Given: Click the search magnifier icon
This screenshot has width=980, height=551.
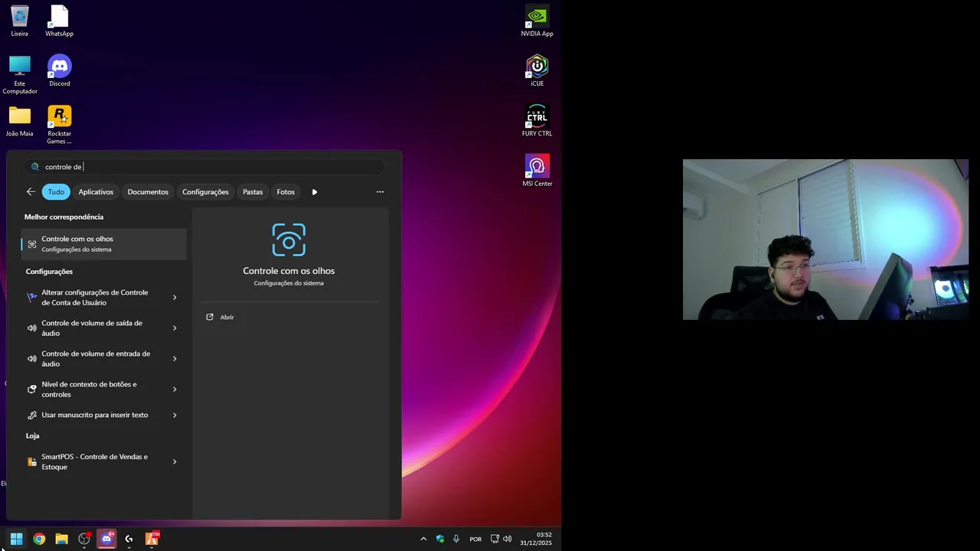Looking at the screenshot, I should point(35,167).
